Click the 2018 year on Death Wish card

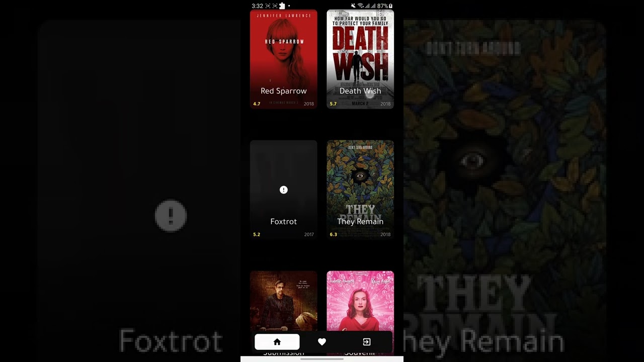click(x=385, y=104)
